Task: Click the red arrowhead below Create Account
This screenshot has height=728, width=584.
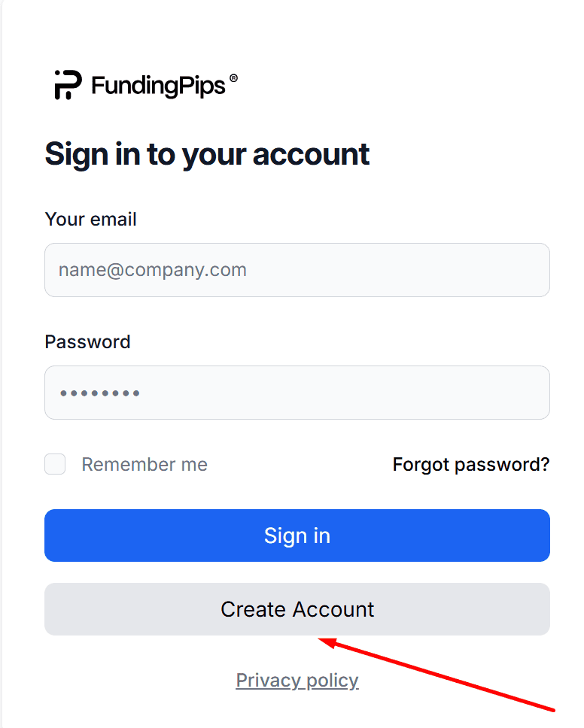Action: click(327, 644)
